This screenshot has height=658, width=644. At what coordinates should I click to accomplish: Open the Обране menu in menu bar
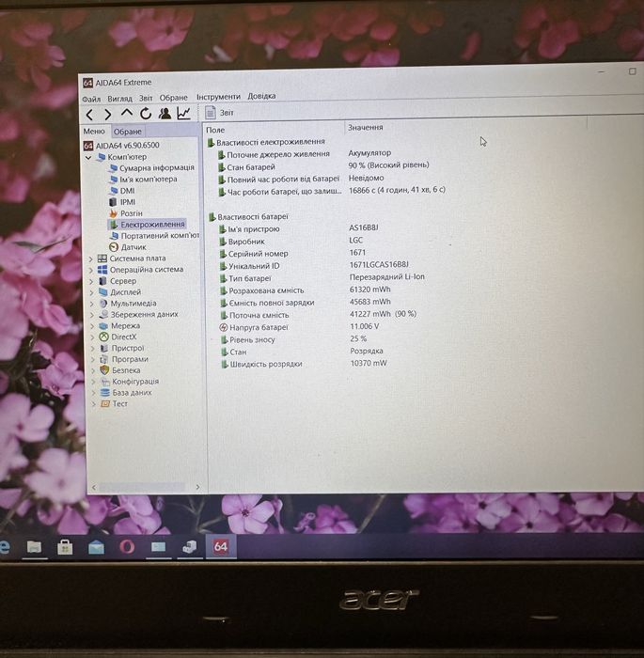coord(173,98)
